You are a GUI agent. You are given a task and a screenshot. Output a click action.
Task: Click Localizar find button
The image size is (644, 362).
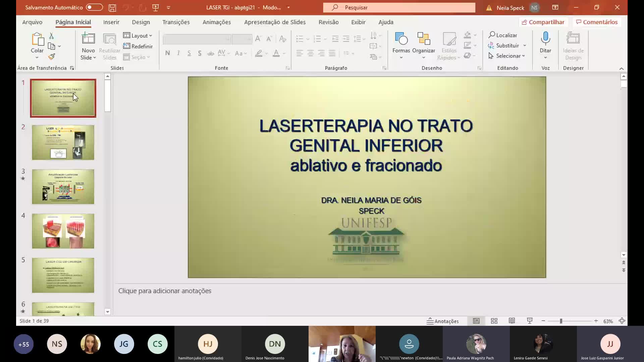(x=503, y=35)
